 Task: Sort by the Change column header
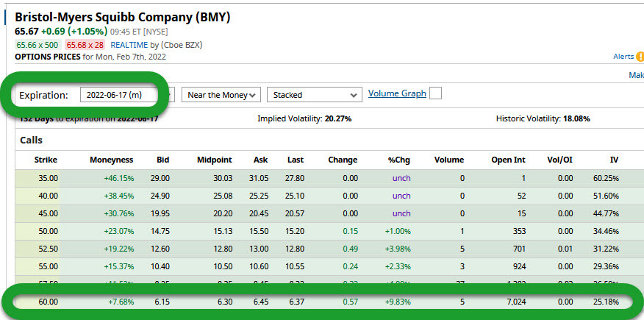[x=343, y=160]
